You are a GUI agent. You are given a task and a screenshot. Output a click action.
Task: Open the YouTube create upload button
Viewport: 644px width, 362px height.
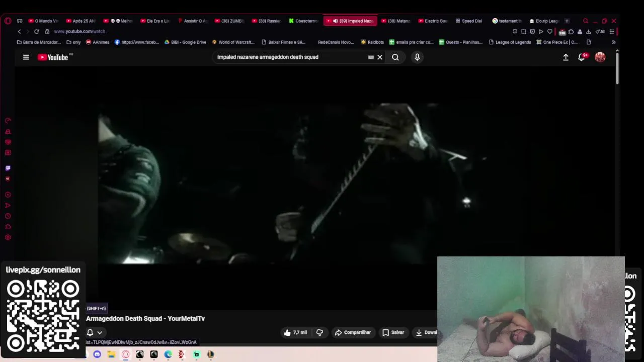click(566, 57)
